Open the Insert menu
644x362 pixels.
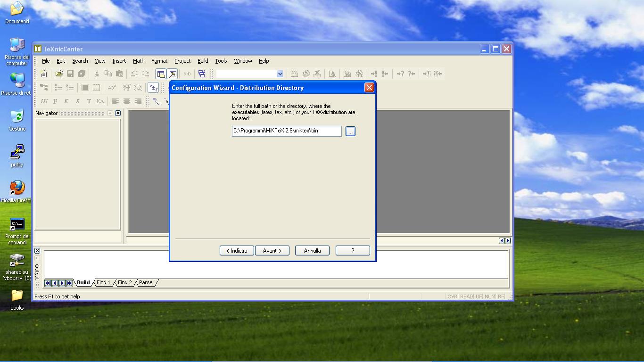tap(119, 61)
